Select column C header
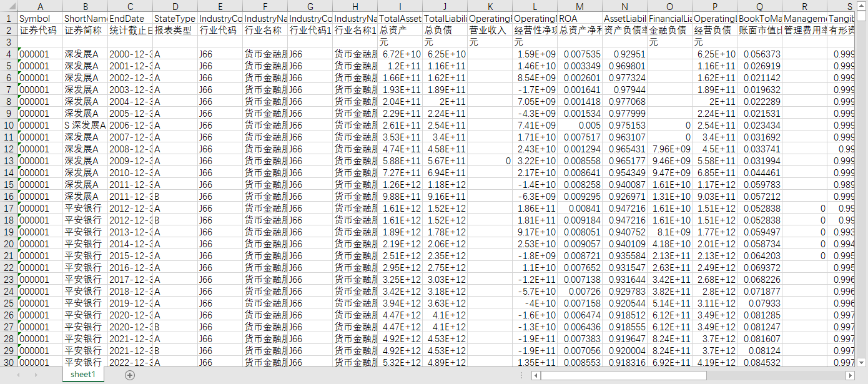Image resolution: width=868 pixels, height=384 pixels. [x=130, y=6]
